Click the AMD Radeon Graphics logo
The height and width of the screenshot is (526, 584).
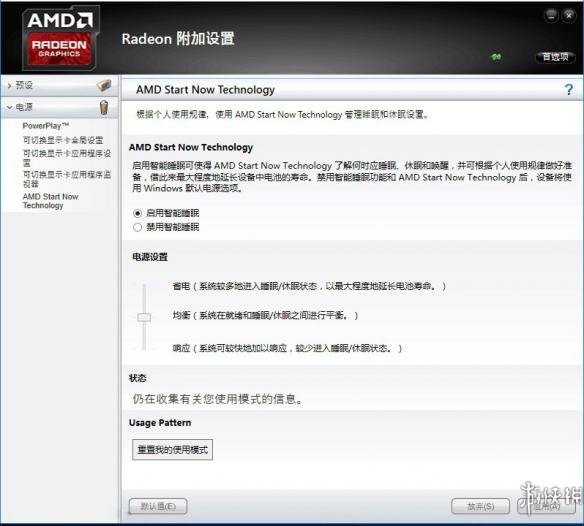click(60, 38)
